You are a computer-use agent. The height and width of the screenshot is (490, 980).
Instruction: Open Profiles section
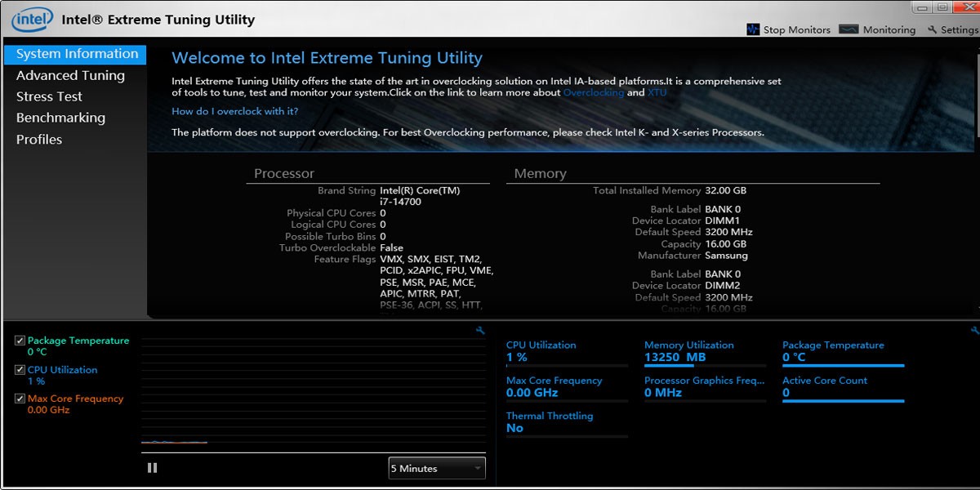39,139
